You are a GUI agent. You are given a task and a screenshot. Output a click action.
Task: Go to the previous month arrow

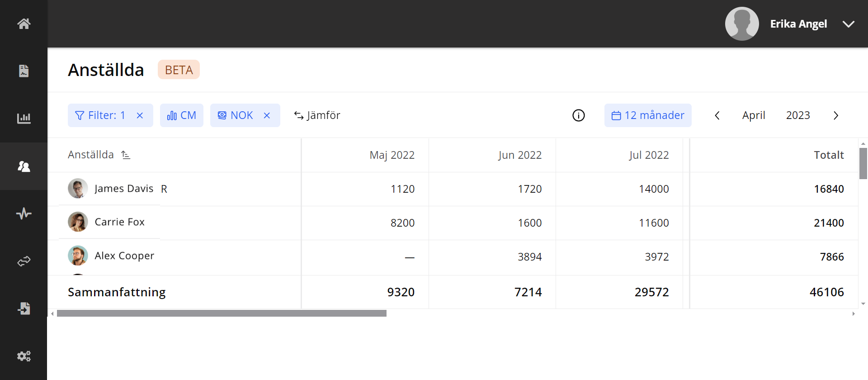point(717,115)
